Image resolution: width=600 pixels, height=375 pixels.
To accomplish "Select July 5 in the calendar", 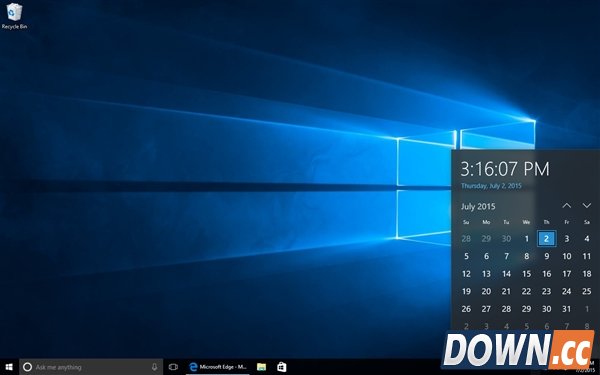I will 466,256.
